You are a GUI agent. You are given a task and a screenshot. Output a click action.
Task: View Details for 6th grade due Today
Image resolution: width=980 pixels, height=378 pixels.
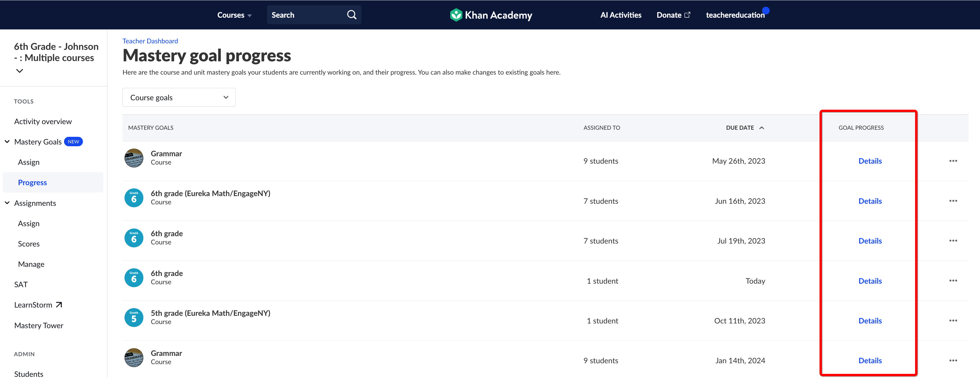pos(870,281)
